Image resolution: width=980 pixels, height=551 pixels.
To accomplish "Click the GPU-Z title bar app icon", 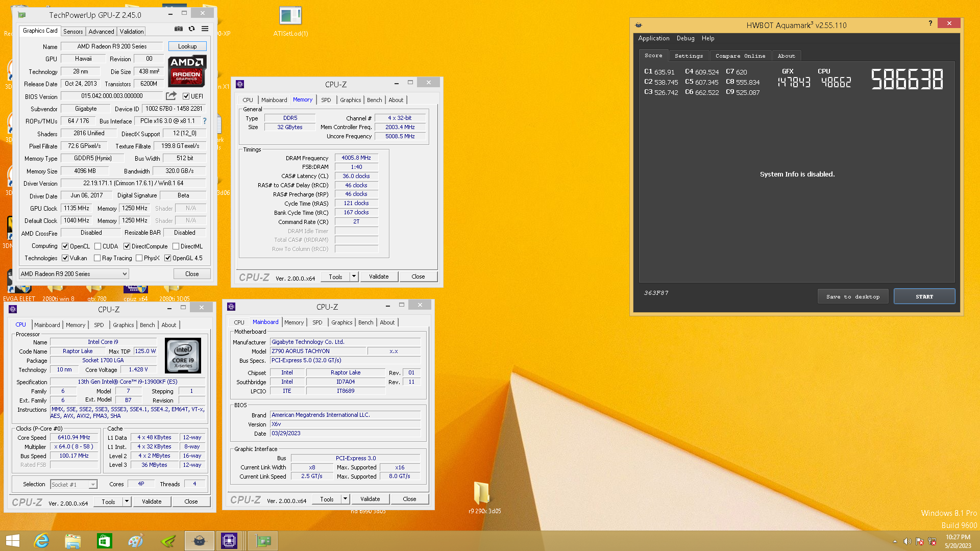I will (22, 15).
